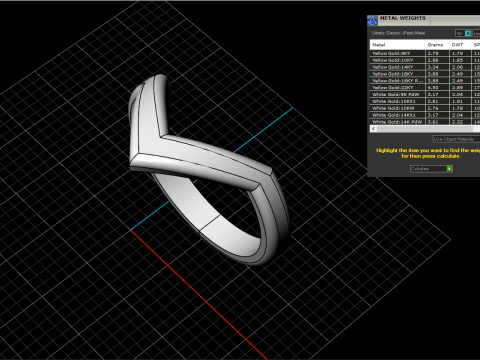Select the White Gold:10KX1 row

425,101
